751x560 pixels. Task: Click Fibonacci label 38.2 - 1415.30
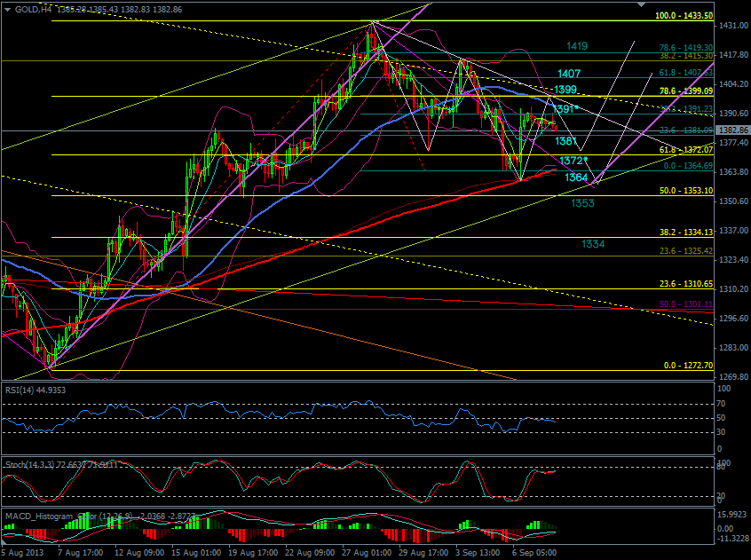[x=686, y=56]
